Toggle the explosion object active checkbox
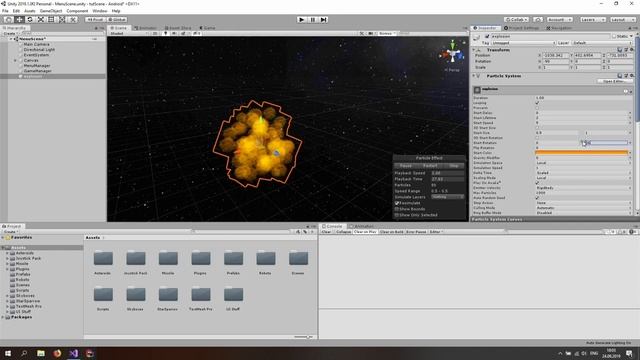This screenshot has height=360, width=640. (x=487, y=36)
